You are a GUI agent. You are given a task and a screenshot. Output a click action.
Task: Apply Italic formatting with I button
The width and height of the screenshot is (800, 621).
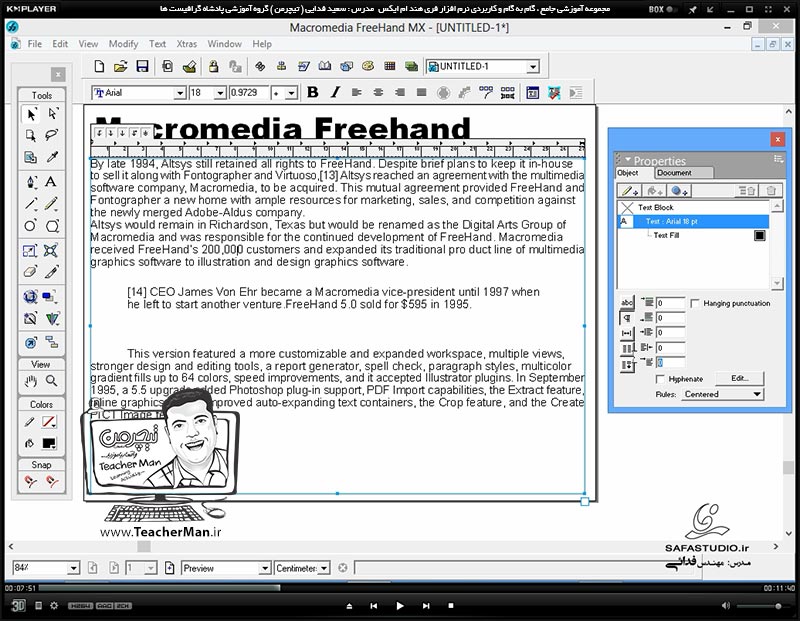point(335,92)
